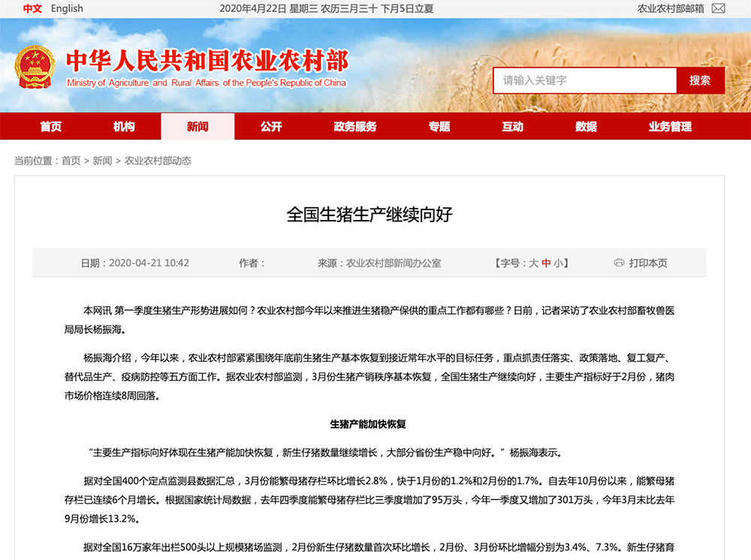Set font size to 小
This screenshot has height=560, width=751.
pyautogui.click(x=559, y=263)
